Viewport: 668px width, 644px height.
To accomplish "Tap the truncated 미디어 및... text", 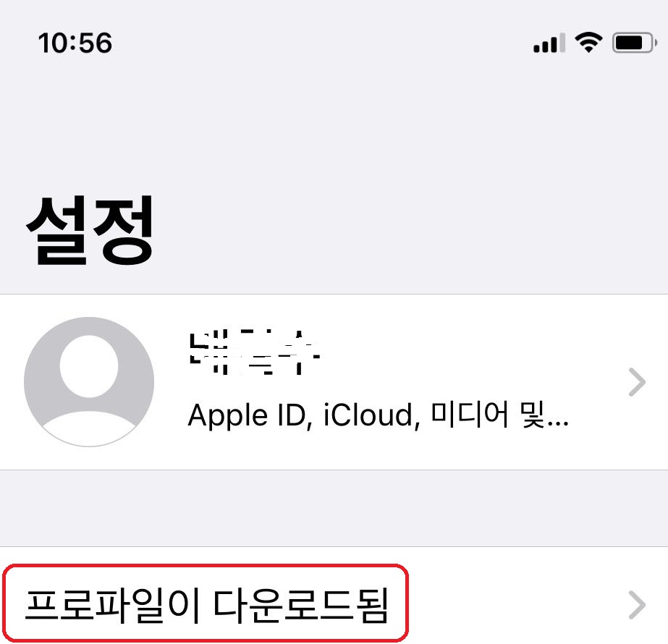I will click(x=499, y=415).
